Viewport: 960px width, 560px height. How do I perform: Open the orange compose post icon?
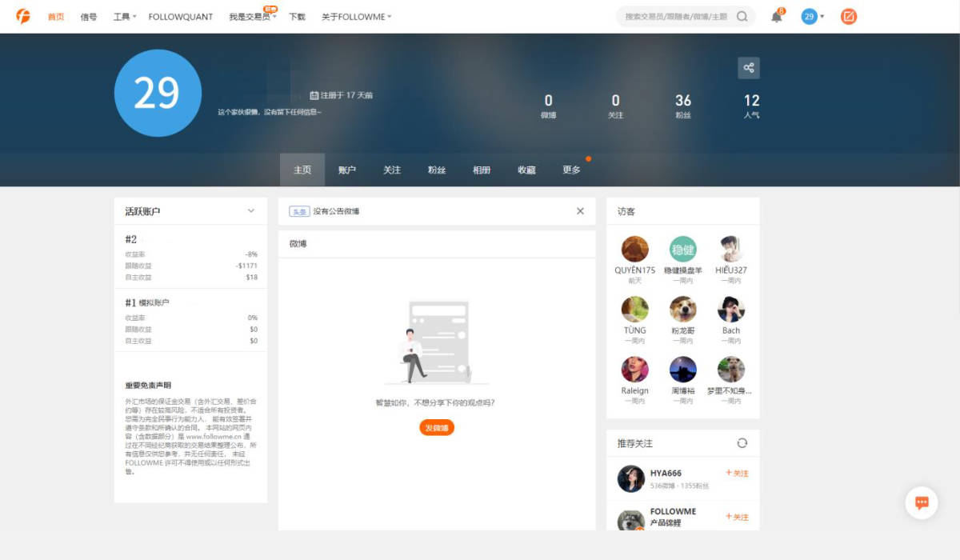coord(848,16)
